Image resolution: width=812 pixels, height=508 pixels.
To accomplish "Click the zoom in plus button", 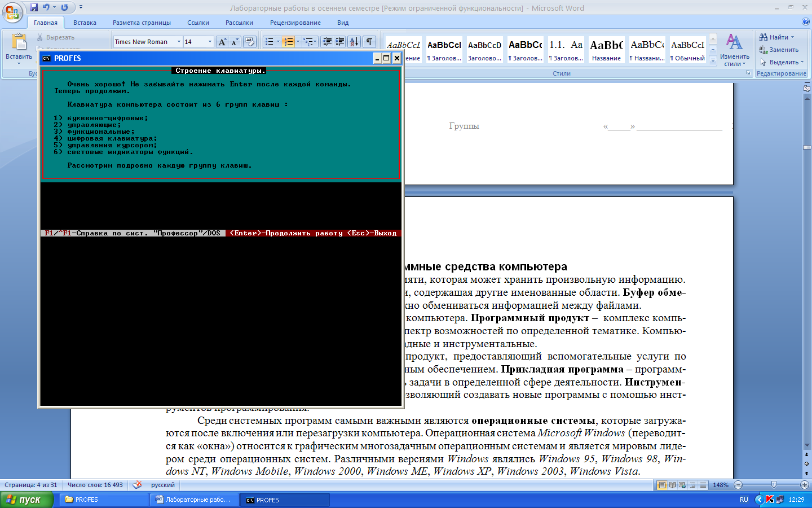I will [805, 485].
